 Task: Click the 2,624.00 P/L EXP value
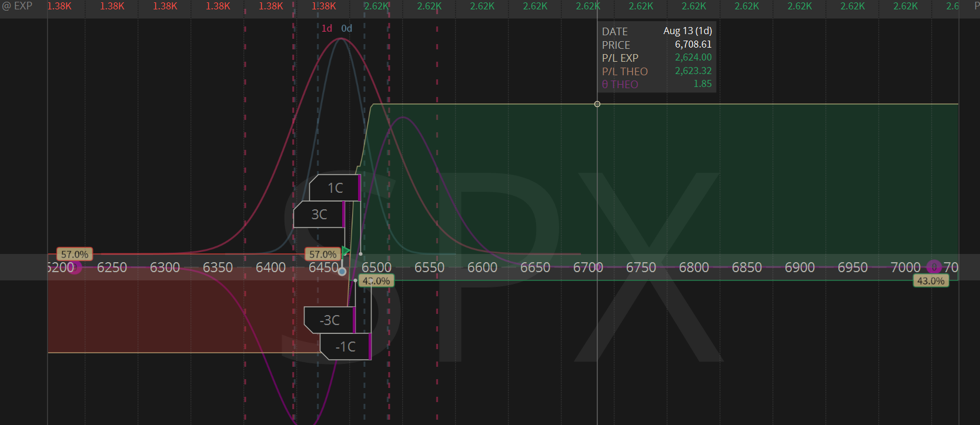click(x=693, y=58)
